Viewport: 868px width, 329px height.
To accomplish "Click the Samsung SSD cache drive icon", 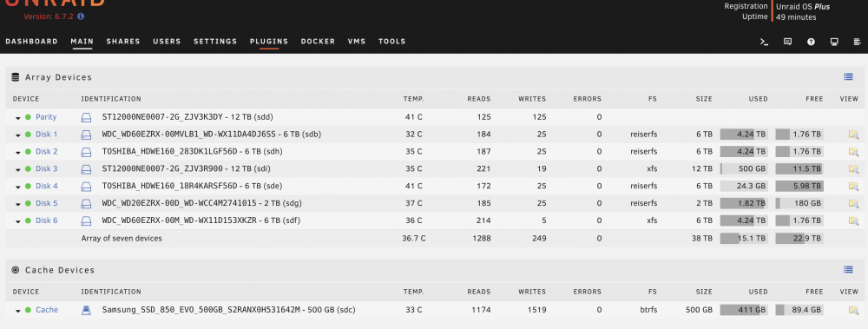I will (86, 310).
